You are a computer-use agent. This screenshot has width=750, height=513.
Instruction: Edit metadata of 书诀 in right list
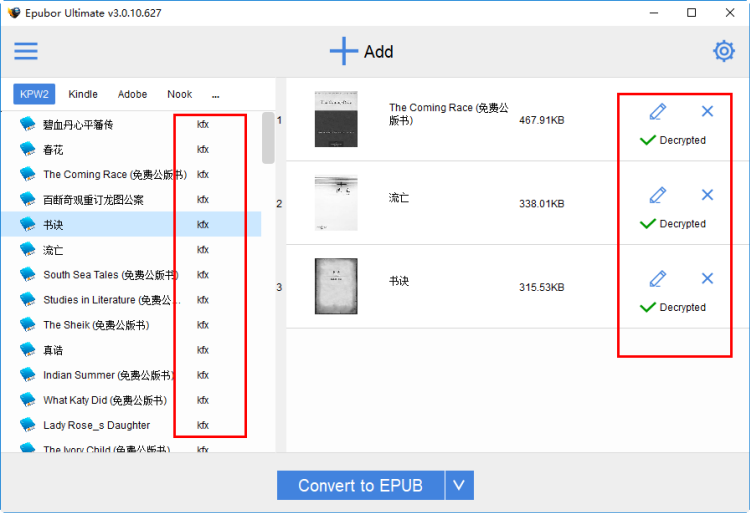(x=658, y=279)
